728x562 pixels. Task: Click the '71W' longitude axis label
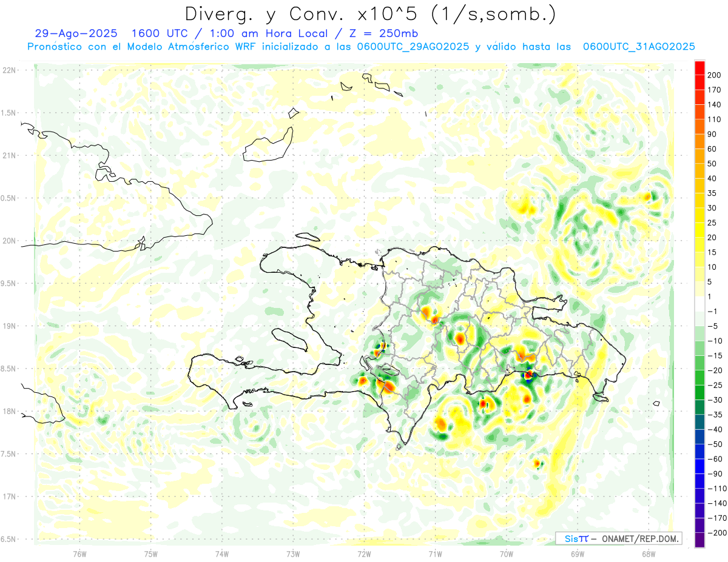(x=435, y=554)
